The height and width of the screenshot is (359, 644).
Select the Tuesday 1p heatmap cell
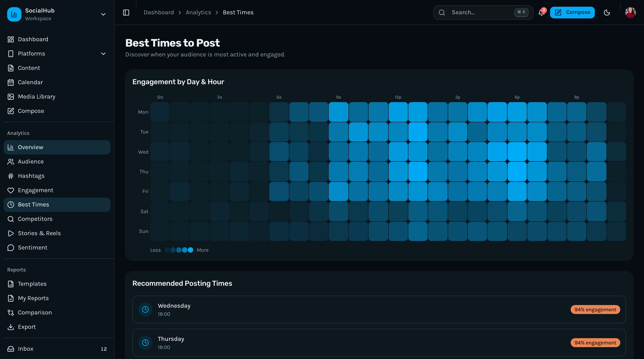pos(418,132)
